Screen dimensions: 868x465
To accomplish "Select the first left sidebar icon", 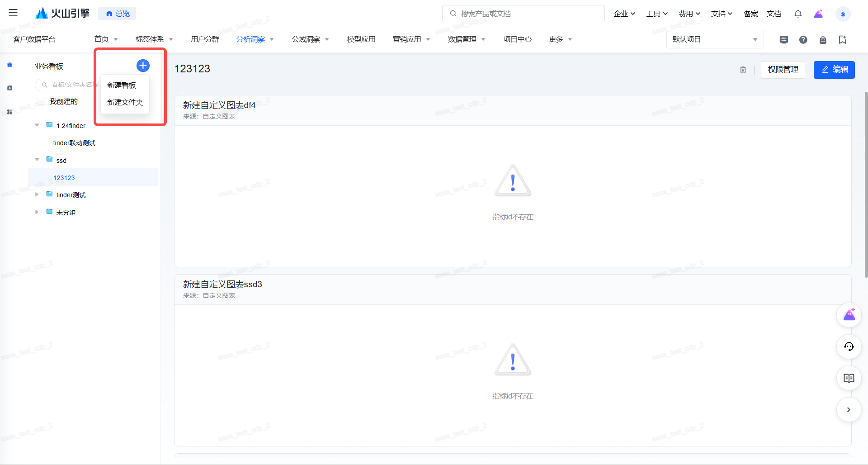I will 9,65.
